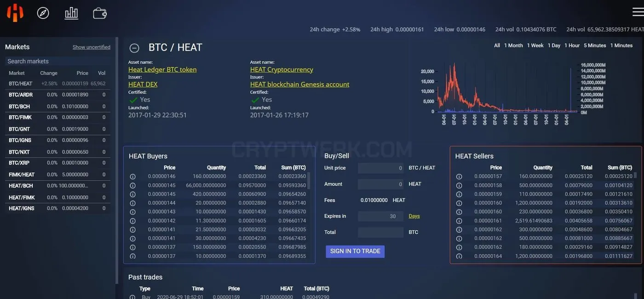The image size is (644, 299).
Task: Select the HEAT/BCH market row
Action: click(57, 186)
